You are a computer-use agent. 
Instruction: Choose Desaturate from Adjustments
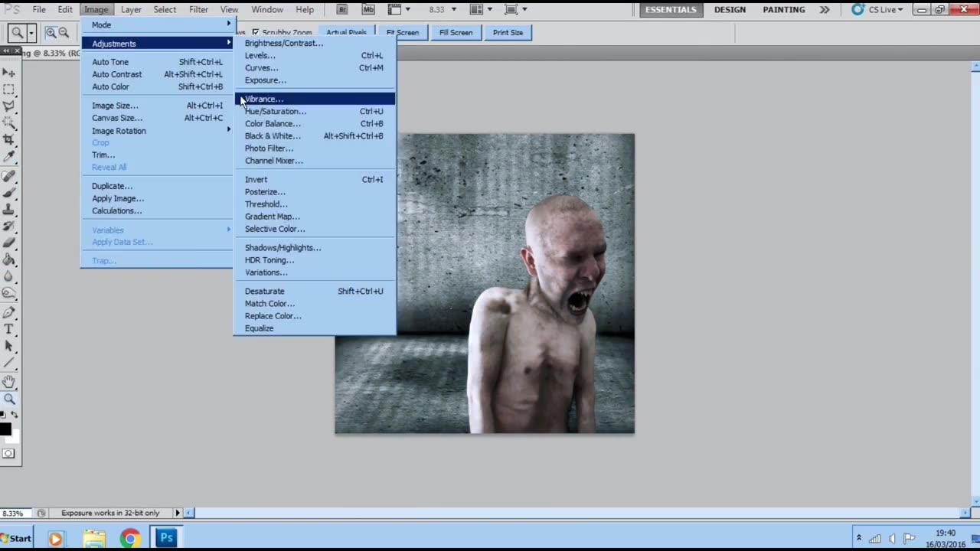(315, 291)
